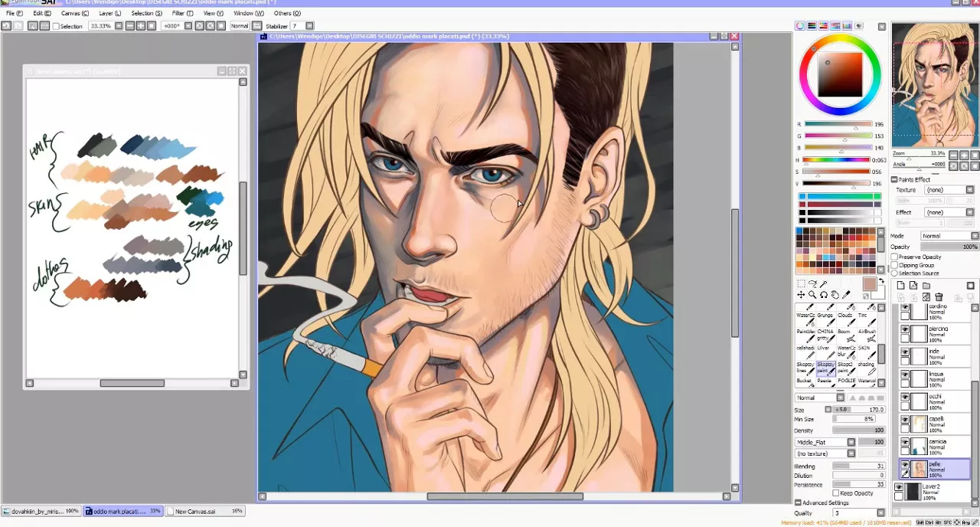Screen dimensions: 980x527
Task: Create a new layer in layer panel
Action: (x=900, y=285)
